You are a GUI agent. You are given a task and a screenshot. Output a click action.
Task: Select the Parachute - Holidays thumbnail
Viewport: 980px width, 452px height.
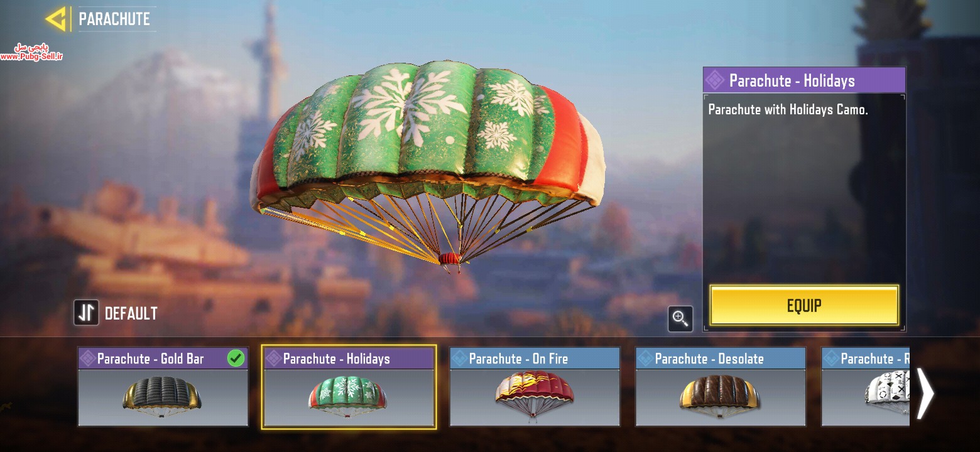coord(349,387)
